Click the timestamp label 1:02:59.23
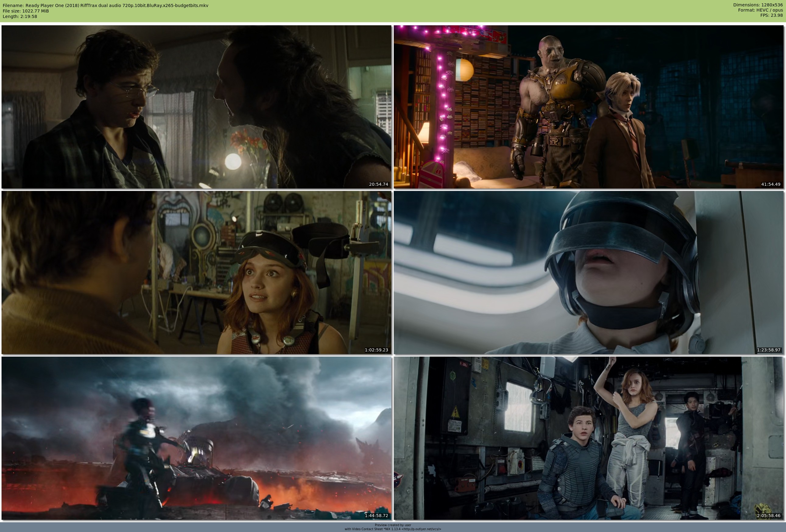The image size is (786, 532). pyautogui.click(x=376, y=350)
